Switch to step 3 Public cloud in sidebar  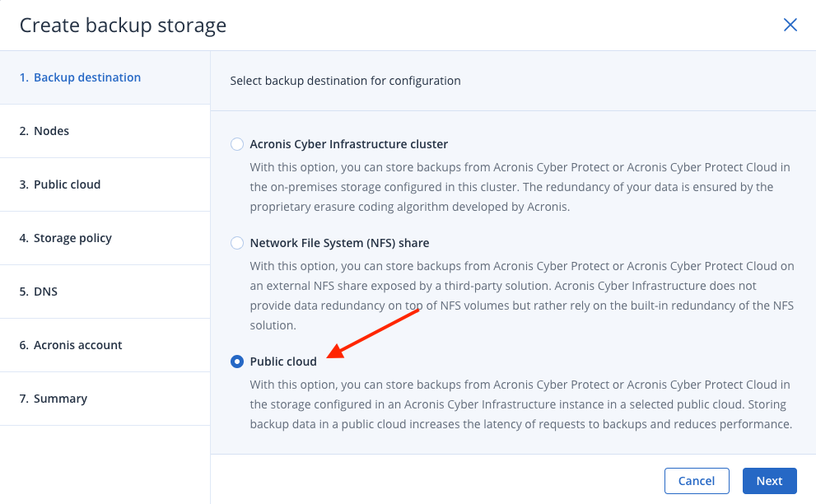pos(105,184)
